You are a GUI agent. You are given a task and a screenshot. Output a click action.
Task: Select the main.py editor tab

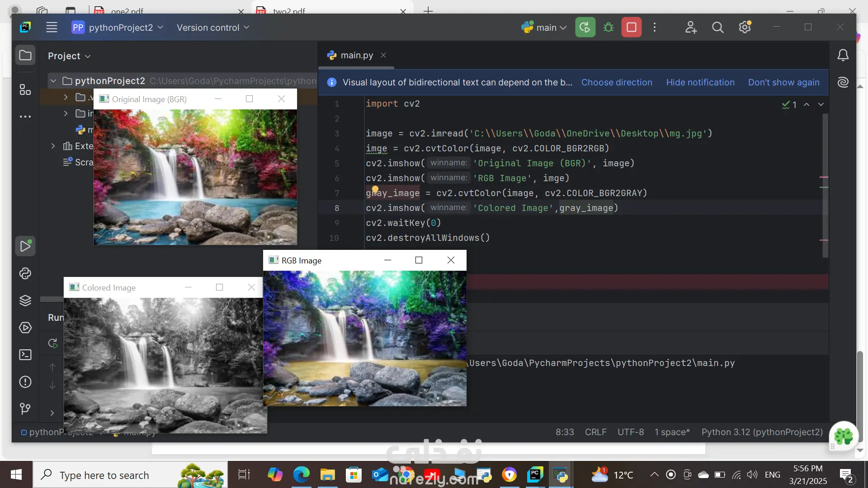(356, 55)
